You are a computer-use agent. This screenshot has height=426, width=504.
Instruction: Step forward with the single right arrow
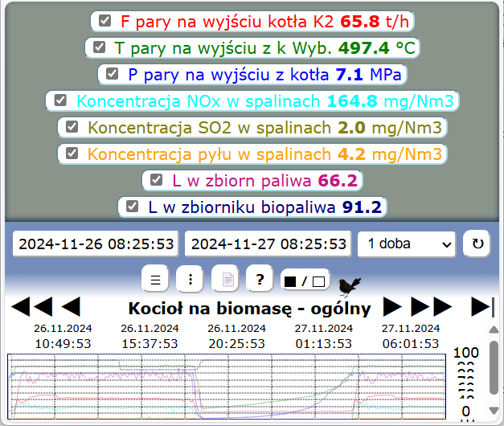click(392, 306)
